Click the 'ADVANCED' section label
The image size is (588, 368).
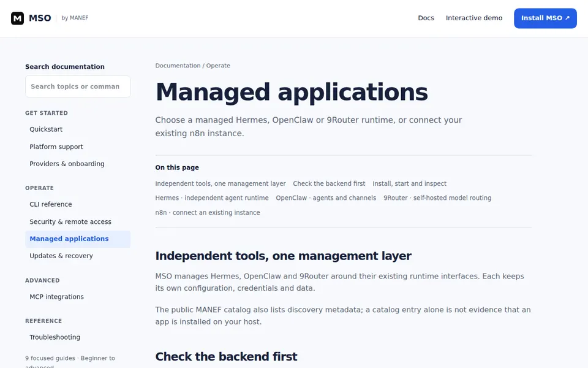point(42,280)
